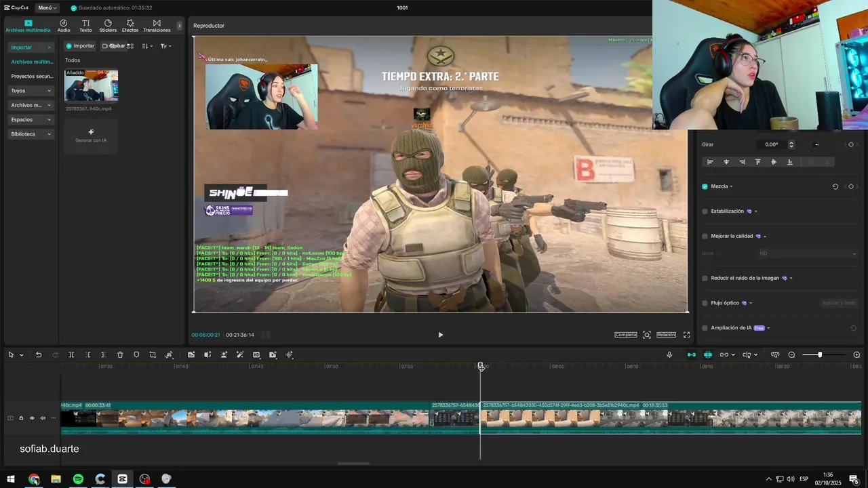Click the Grabar button
The height and width of the screenshot is (488, 868).
(x=115, y=46)
